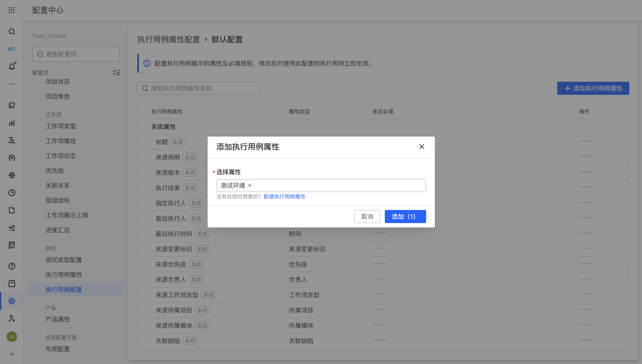Click 添加执行用例属性 blue button
Viewport: 642px width, 364px height.
(x=593, y=88)
